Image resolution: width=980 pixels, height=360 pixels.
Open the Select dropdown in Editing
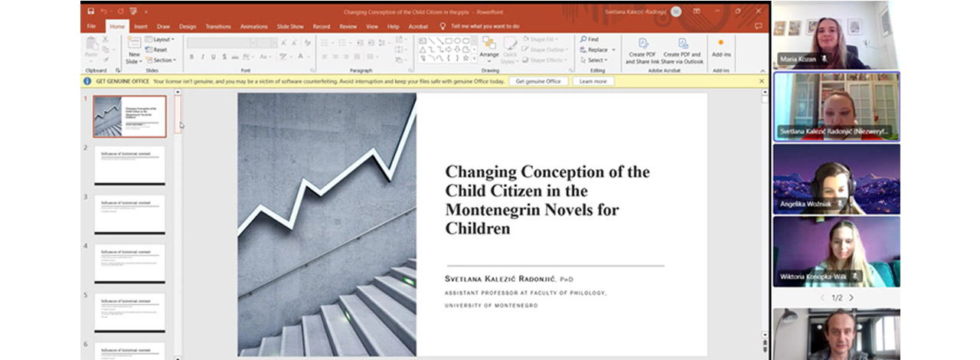(593, 60)
